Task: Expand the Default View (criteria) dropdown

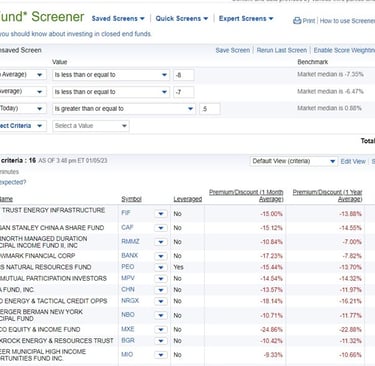Action: (294, 161)
